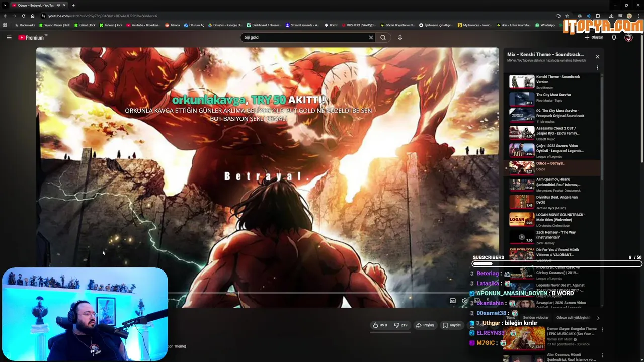Reload the page in browser

[x=24, y=16]
